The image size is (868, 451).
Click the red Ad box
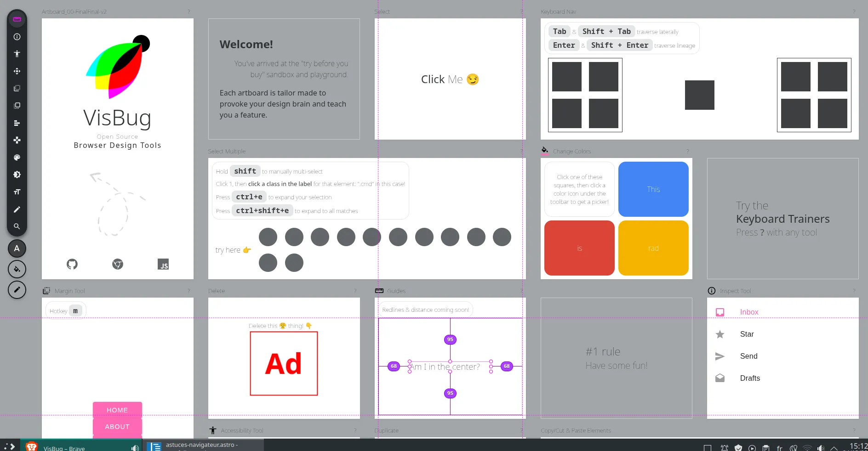coord(284,364)
